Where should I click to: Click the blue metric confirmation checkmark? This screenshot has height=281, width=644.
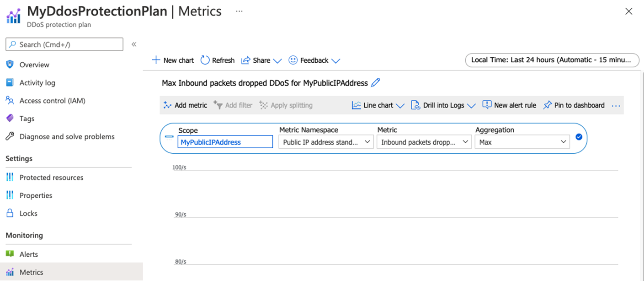[579, 136]
